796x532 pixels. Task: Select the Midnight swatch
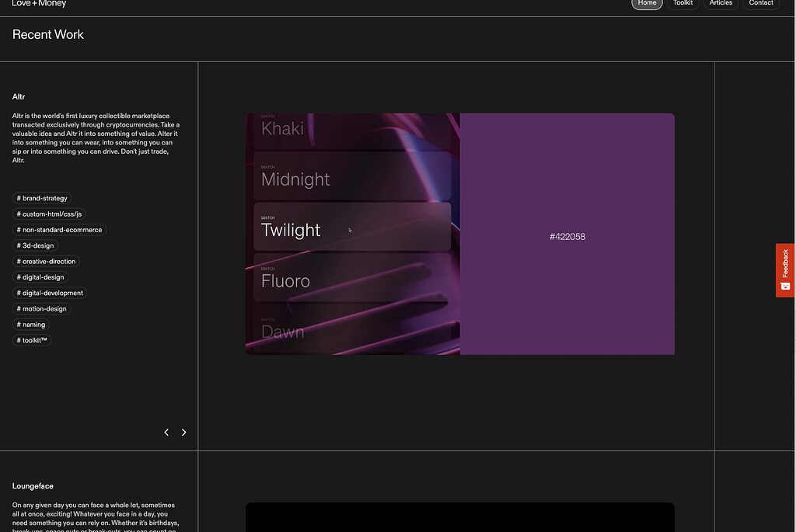(x=351, y=179)
